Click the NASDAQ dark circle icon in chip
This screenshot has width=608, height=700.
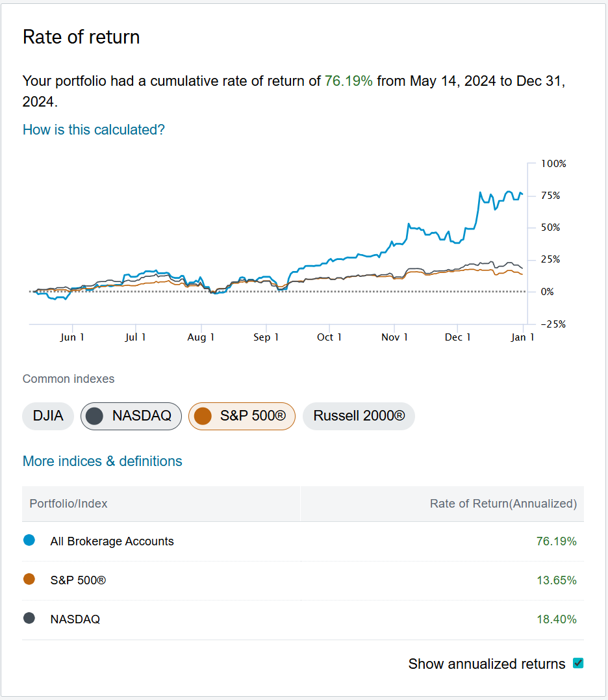(95, 416)
